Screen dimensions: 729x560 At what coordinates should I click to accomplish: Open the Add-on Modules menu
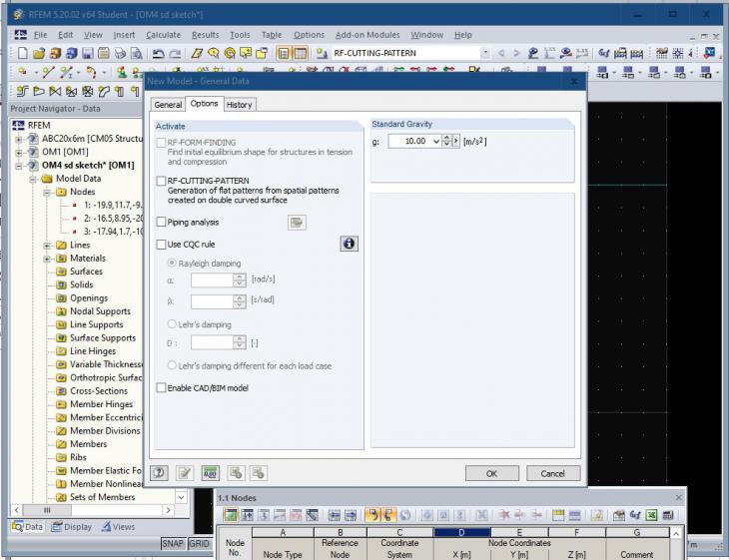point(367,35)
